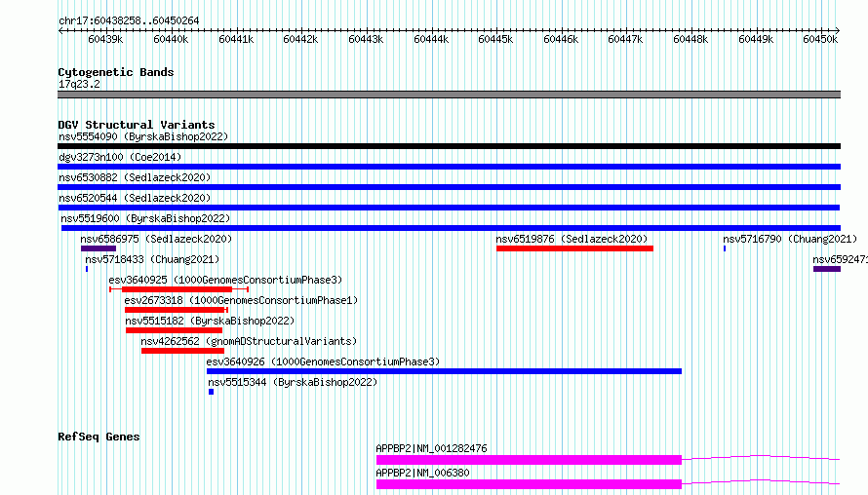Click the red nsv5515182 variant bar

coord(174,330)
